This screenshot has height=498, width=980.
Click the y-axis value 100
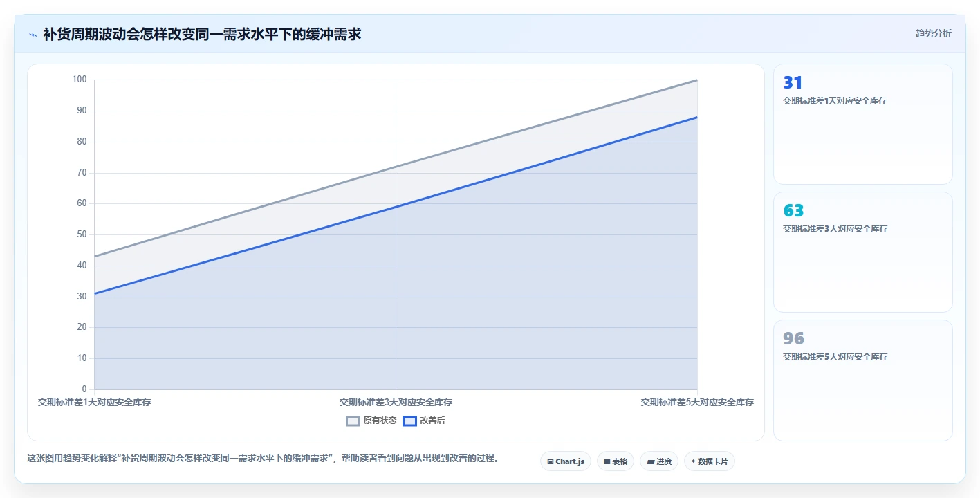(x=80, y=80)
